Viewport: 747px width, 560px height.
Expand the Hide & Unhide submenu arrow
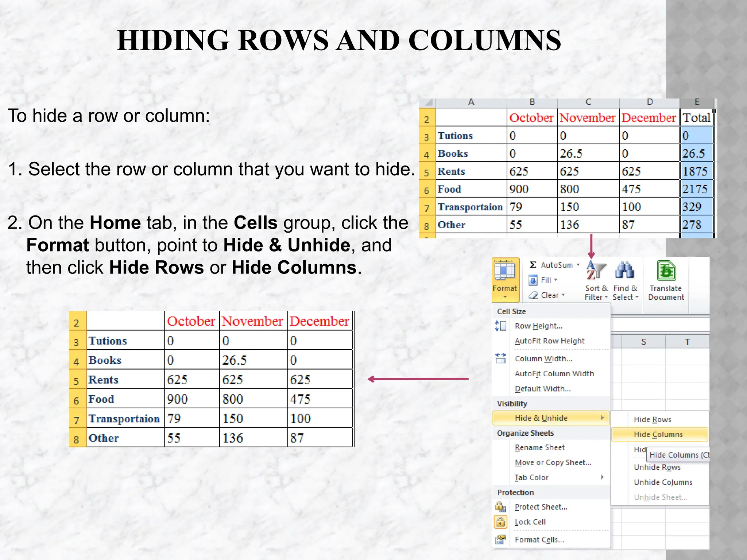[x=603, y=418]
